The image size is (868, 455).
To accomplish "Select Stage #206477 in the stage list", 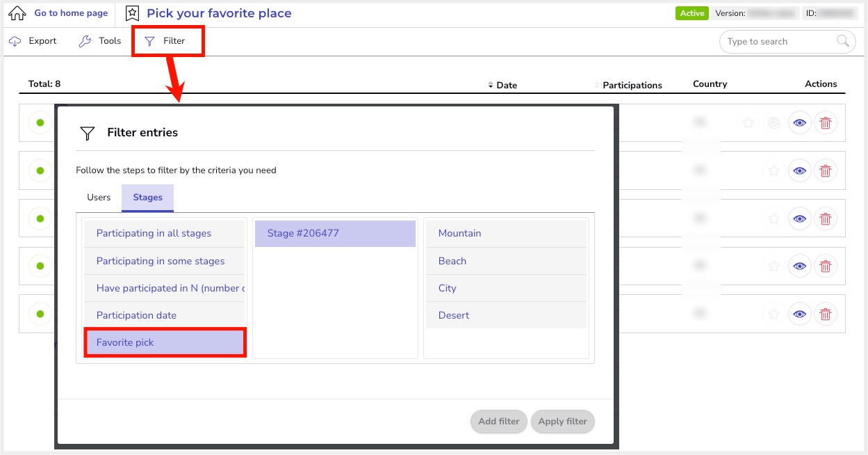I will (x=335, y=233).
